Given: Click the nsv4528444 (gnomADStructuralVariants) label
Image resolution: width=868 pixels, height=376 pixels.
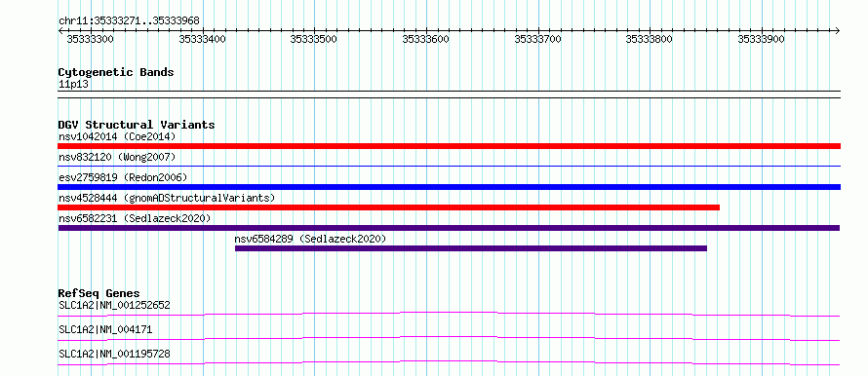Looking at the screenshot, I should tap(167, 198).
